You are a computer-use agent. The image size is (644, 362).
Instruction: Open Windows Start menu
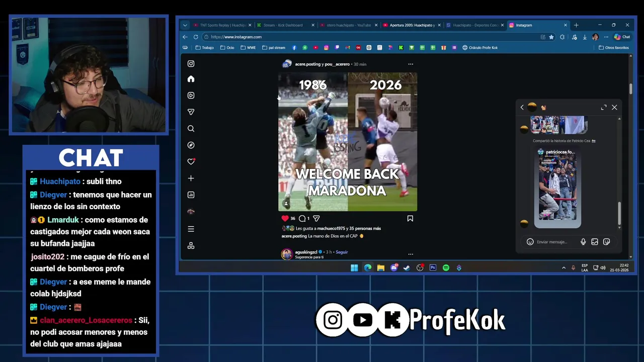354,268
